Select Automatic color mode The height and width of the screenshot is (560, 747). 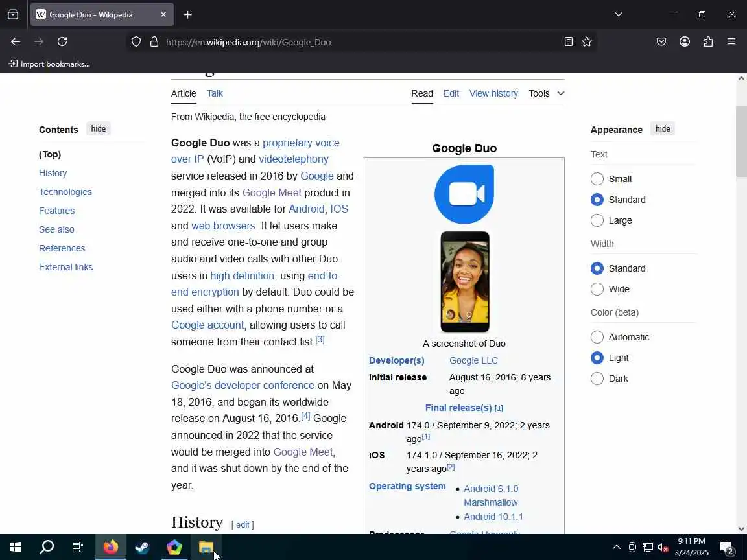597,337
